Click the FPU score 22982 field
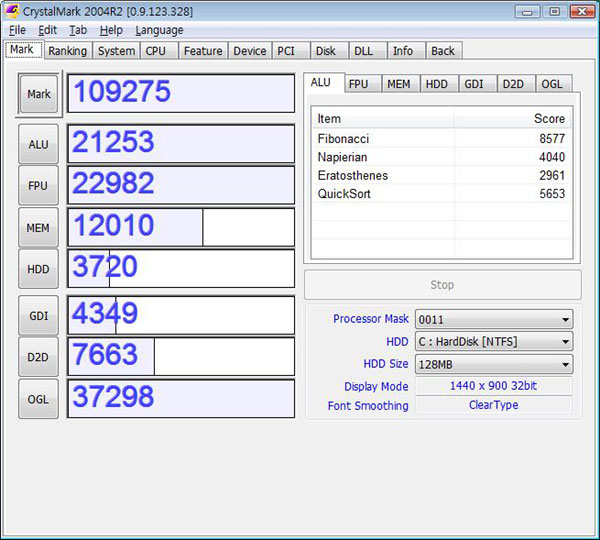The height and width of the screenshot is (540, 600). (x=181, y=185)
